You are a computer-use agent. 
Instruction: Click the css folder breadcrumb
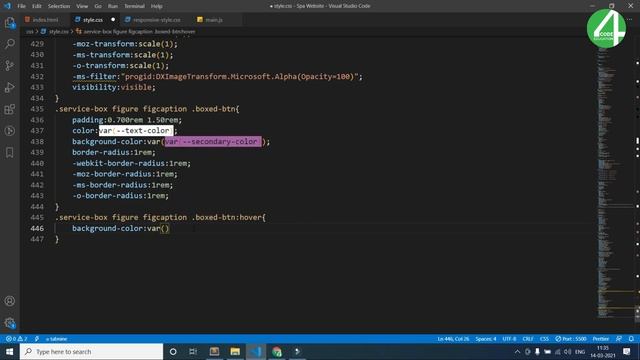[29, 31]
